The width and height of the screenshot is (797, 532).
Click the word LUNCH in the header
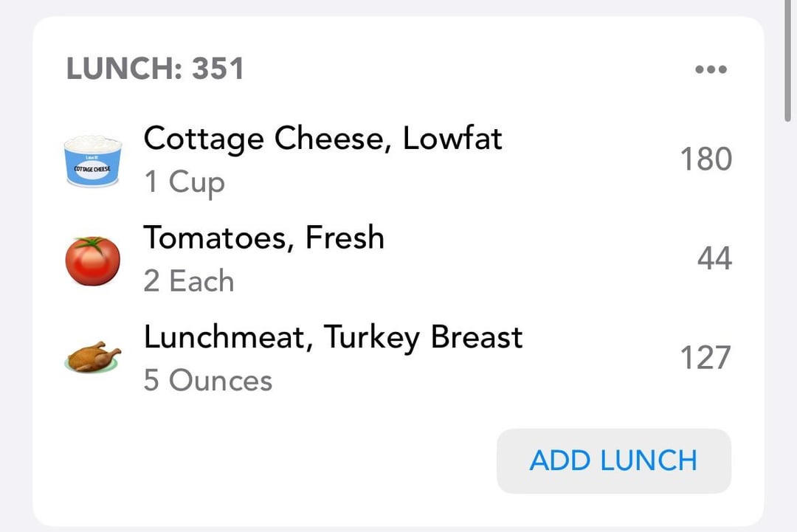coord(120,69)
